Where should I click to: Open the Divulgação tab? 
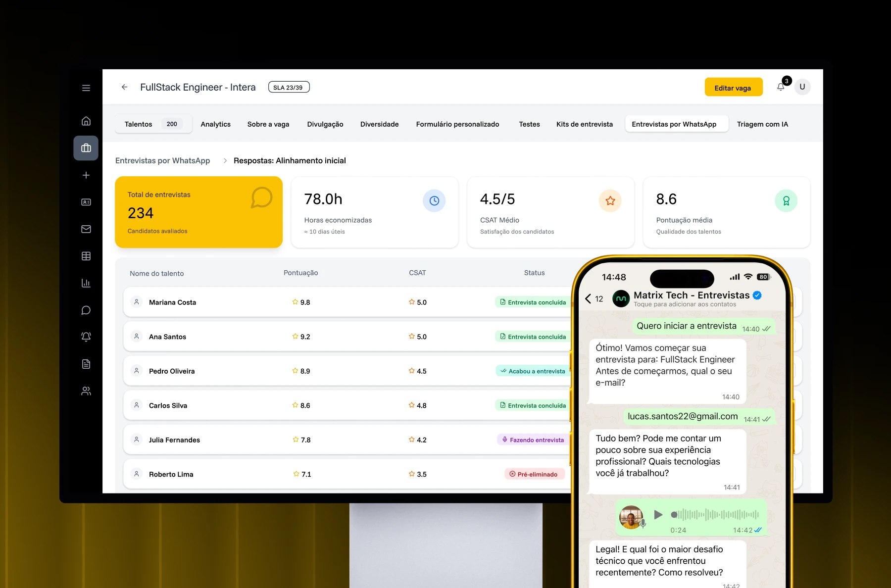coord(325,124)
